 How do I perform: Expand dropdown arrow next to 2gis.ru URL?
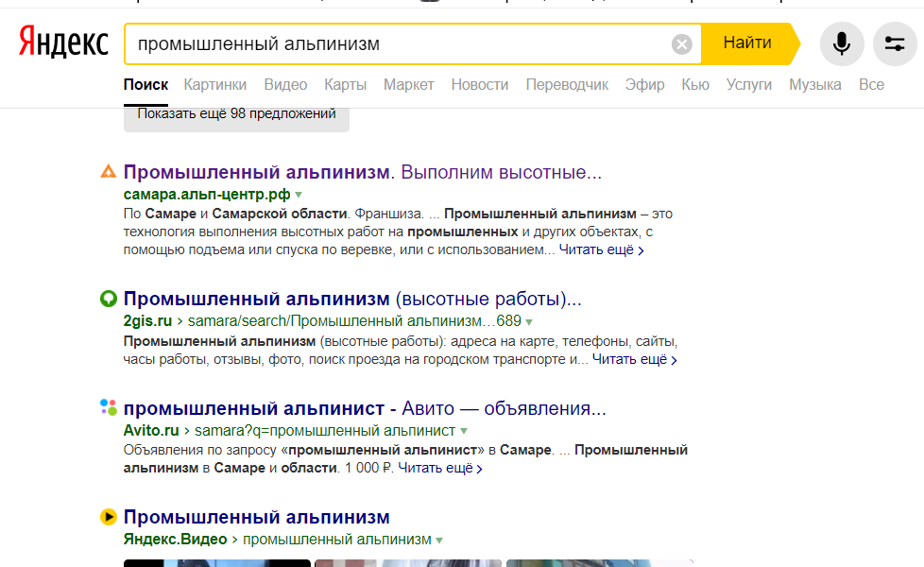529,322
